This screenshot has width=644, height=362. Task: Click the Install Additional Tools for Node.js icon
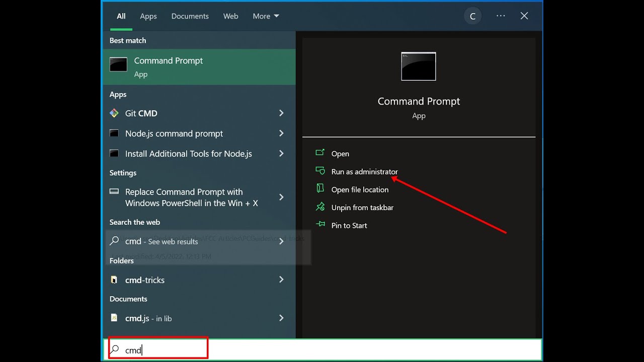[x=114, y=153]
